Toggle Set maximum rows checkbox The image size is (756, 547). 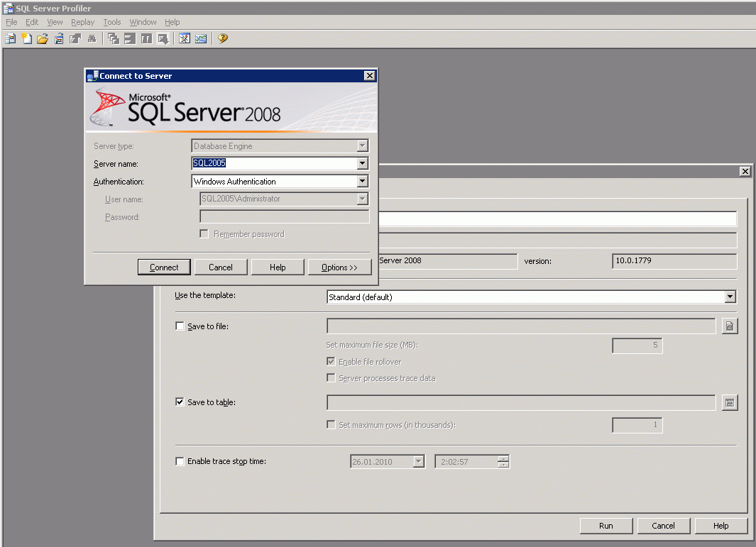pyautogui.click(x=331, y=424)
